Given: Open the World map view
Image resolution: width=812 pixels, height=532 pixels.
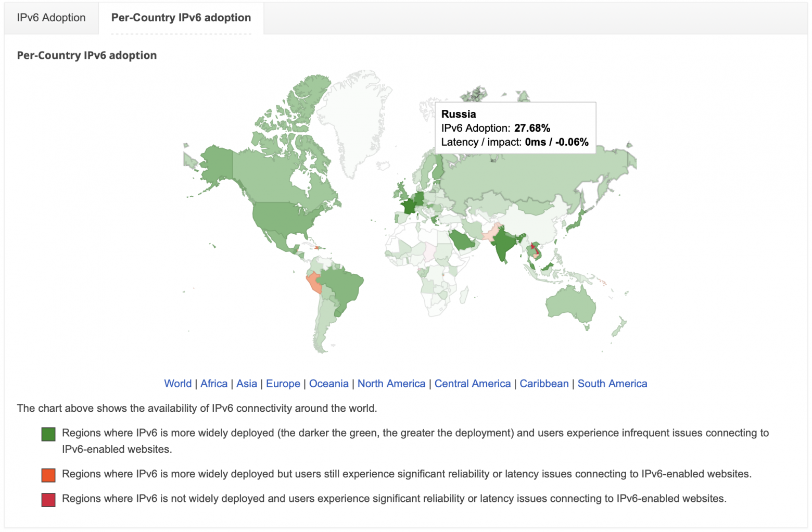Looking at the screenshot, I should (x=178, y=384).
